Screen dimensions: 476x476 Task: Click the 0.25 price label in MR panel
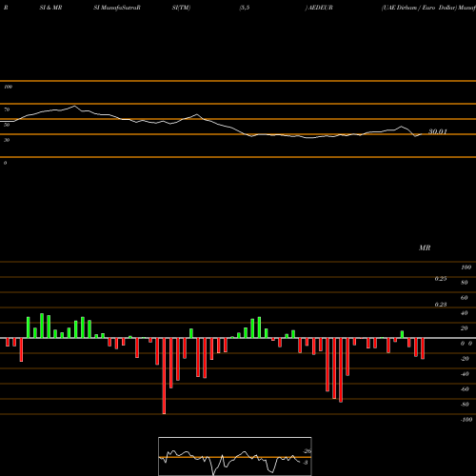point(441,279)
